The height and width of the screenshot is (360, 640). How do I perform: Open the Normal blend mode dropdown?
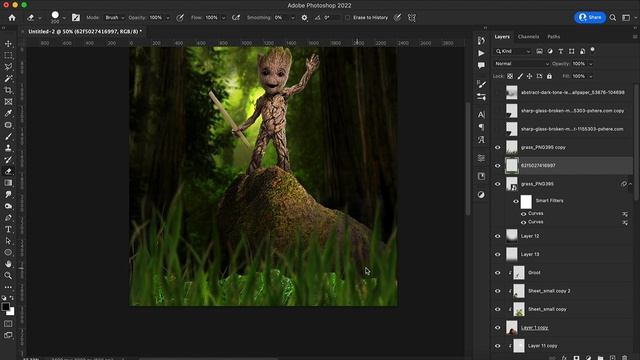point(522,64)
